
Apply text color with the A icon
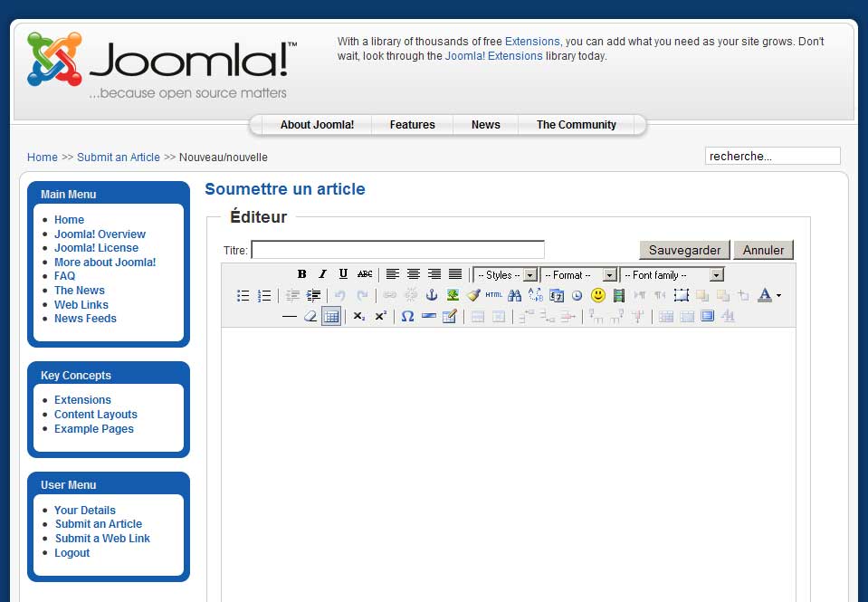[x=765, y=295]
